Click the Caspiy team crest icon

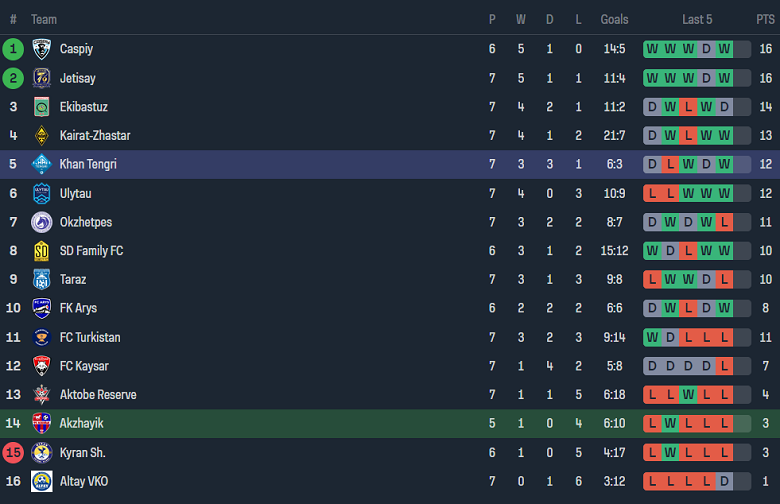(41, 49)
